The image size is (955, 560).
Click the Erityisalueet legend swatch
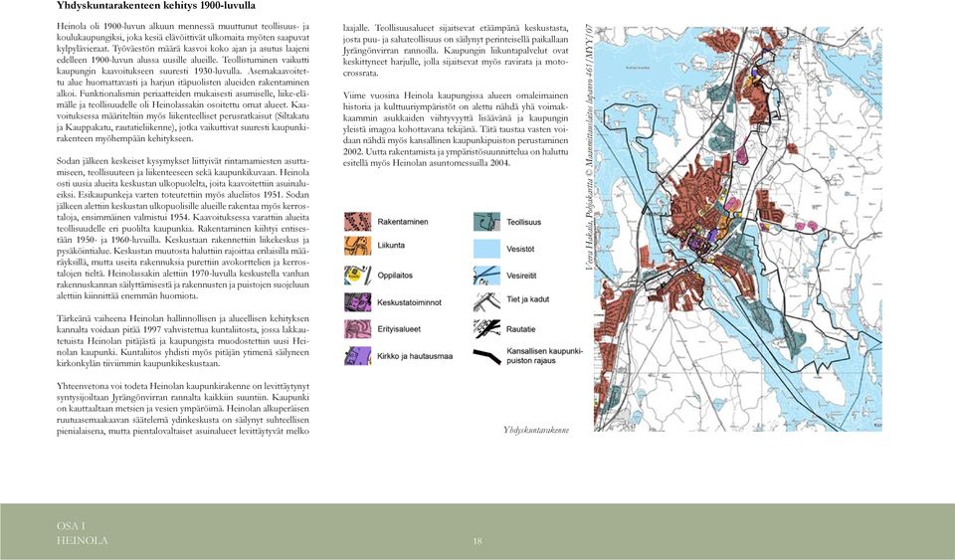[357, 329]
